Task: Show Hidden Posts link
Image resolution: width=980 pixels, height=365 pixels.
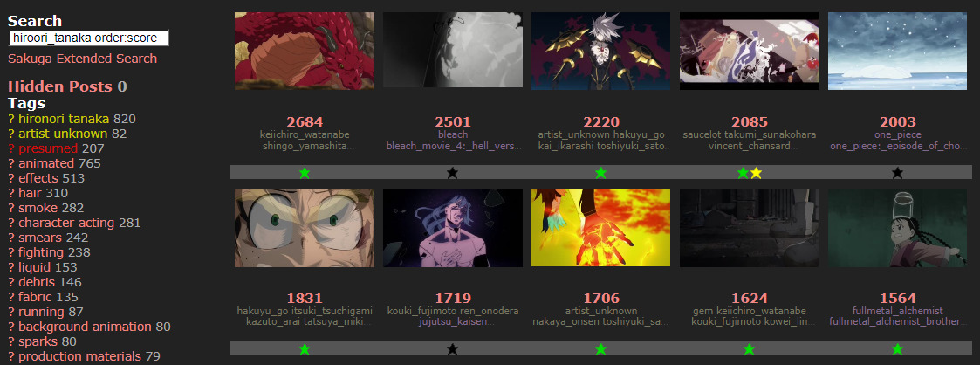Action: click(60, 86)
